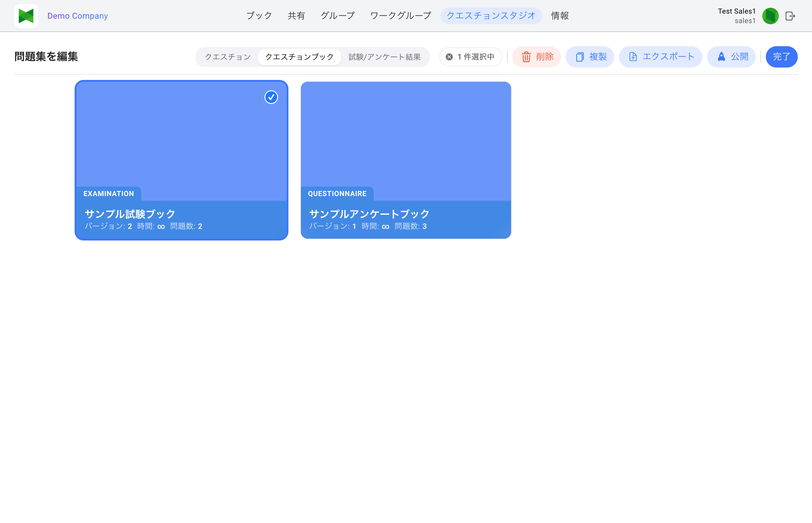This screenshot has height=523, width=812.
Task: Switch to the クエスチョンブック tab
Action: [x=299, y=57]
